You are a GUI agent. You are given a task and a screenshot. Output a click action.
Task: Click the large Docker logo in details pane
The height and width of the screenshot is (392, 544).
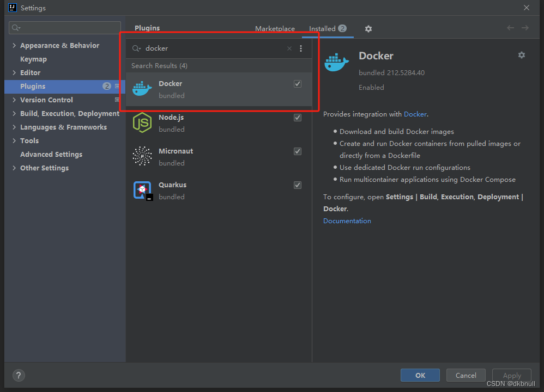click(x=336, y=63)
